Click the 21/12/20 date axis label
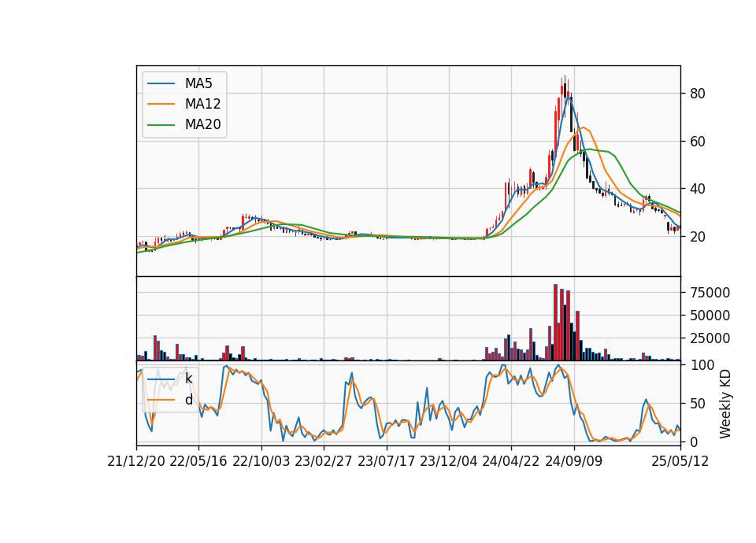The width and height of the screenshot is (756, 543). pyautogui.click(x=136, y=461)
